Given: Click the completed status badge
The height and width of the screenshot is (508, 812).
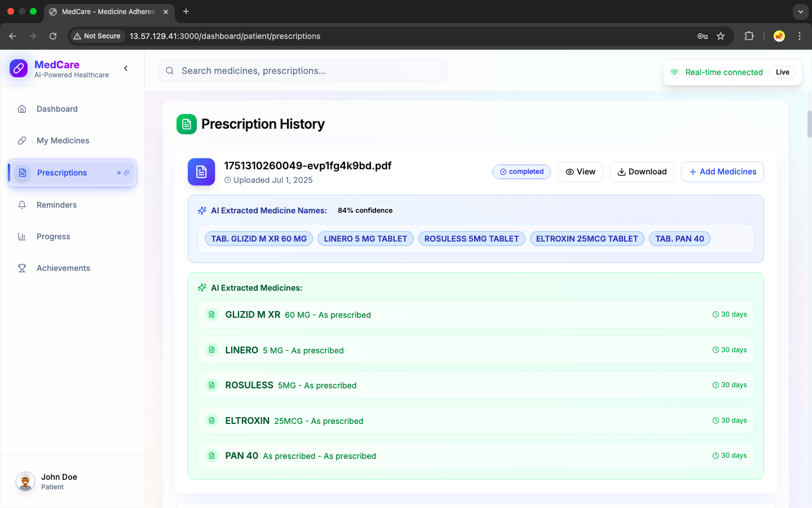Looking at the screenshot, I should (x=522, y=172).
